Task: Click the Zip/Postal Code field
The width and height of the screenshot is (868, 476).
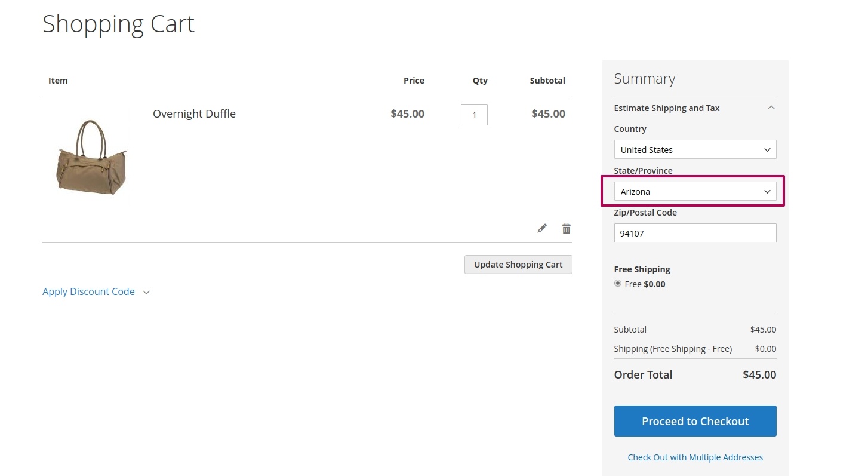Action: tap(695, 233)
